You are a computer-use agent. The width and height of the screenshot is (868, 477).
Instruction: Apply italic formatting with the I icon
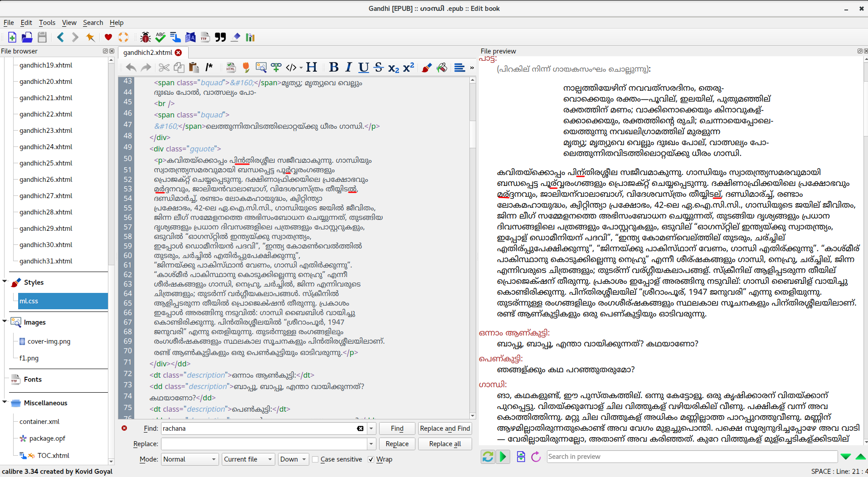pos(348,68)
